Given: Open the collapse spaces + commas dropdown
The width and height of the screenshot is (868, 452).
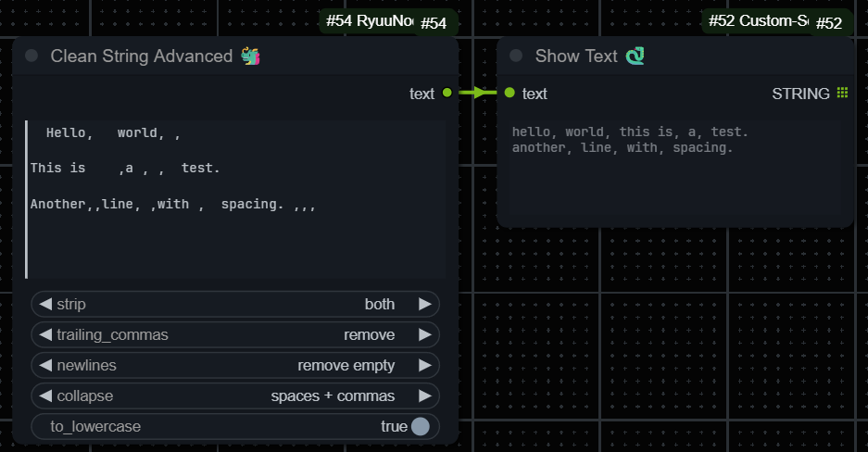Looking at the screenshot, I should click(235, 396).
